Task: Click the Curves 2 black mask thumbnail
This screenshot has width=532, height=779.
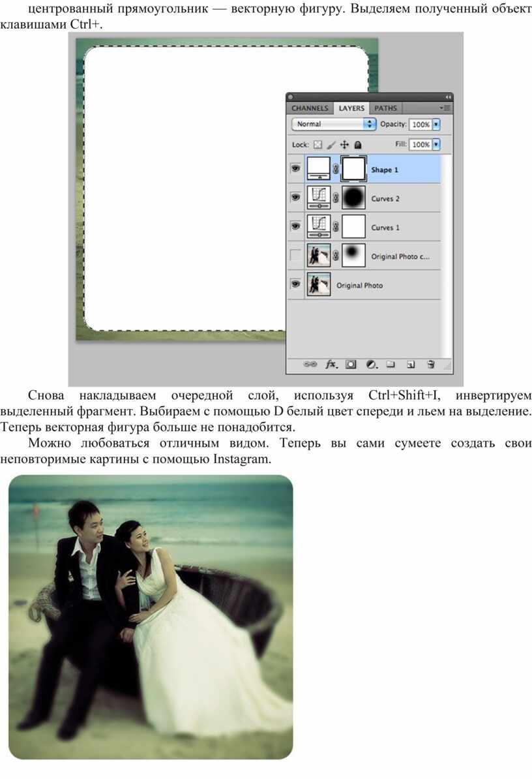Action: pyautogui.click(x=354, y=197)
